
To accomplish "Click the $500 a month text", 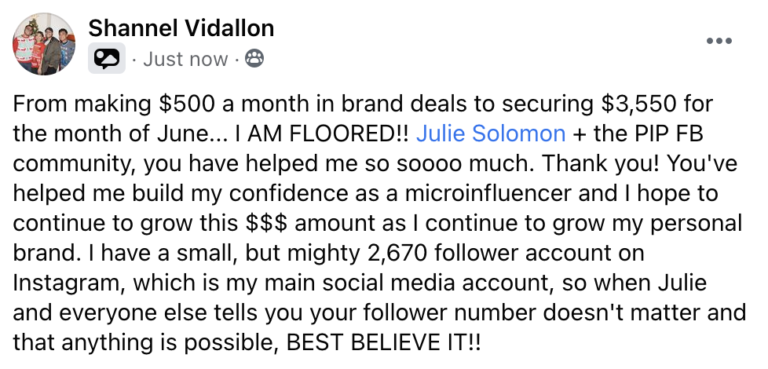I will coord(230,104).
